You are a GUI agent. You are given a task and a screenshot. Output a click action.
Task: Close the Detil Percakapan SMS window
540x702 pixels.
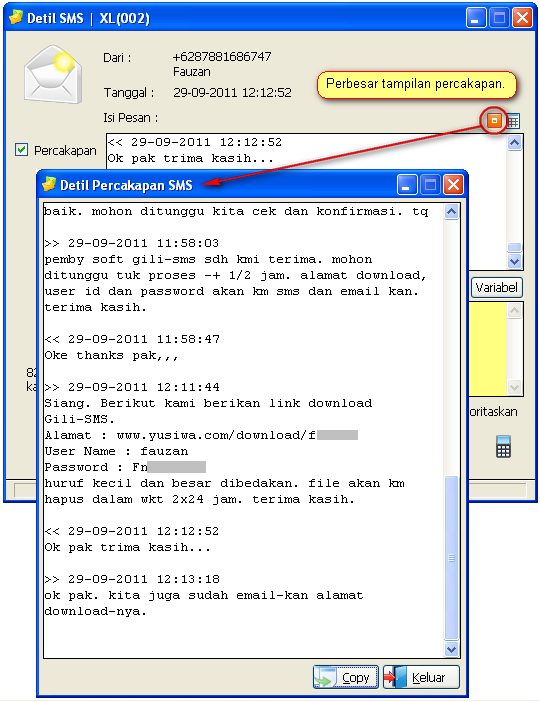point(453,184)
